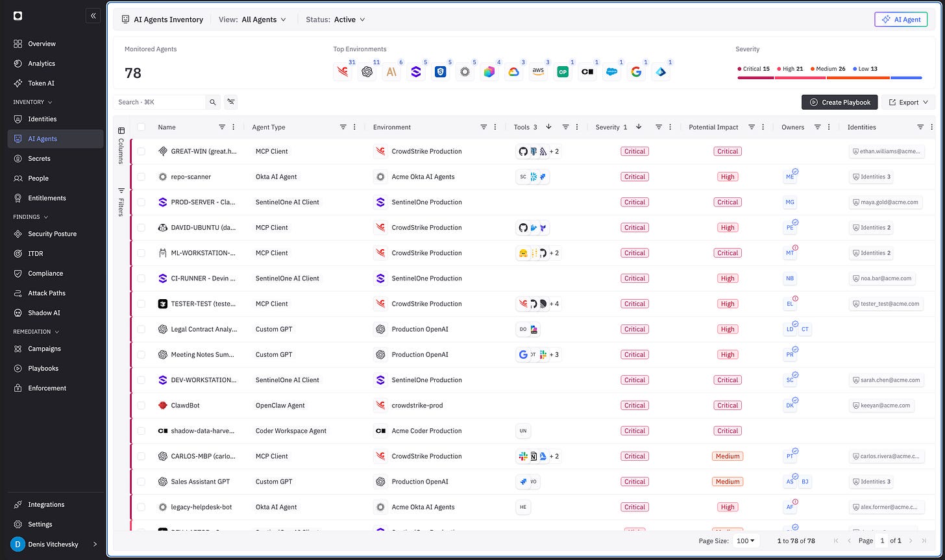945x560 pixels.
Task: Open Overview in the sidebar
Action: [55, 43]
